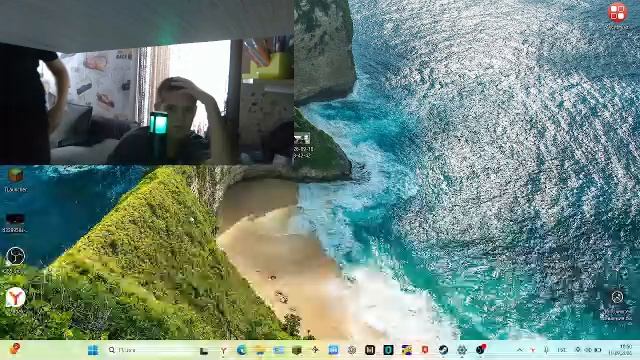Image resolution: width=640 pixels, height=360 pixels.
Task: Expand the hidden system tray icons chevron
Action: pos(520,350)
